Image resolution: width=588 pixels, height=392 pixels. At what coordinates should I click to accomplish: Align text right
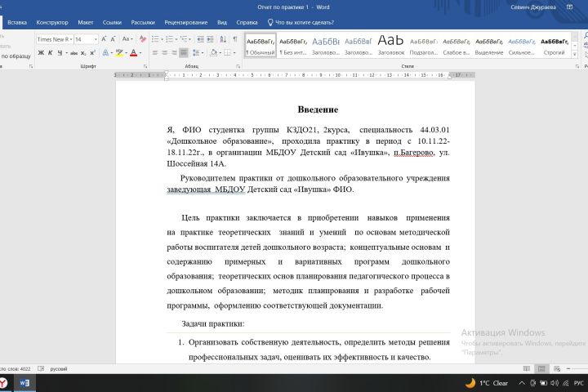click(174, 53)
